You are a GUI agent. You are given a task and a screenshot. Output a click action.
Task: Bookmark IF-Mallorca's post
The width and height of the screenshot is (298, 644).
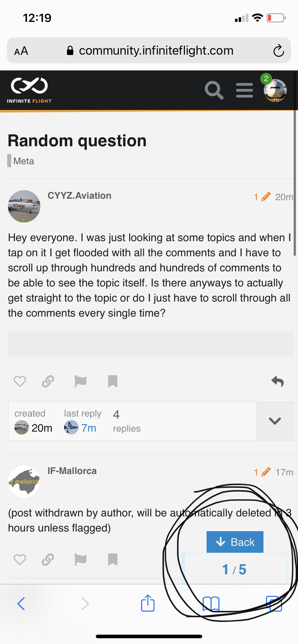tap(113, 560)
